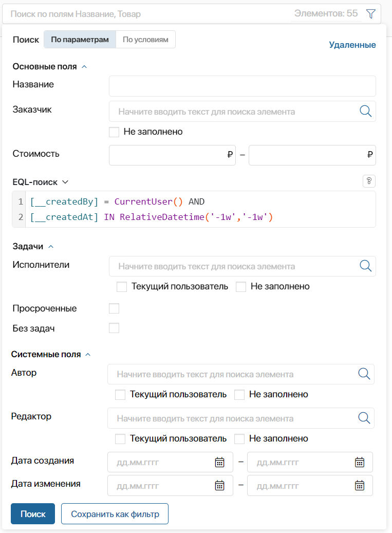Screen dimensions: 392x533
Task: Click the Стоимость maximum field
Action: pos(312,155)
